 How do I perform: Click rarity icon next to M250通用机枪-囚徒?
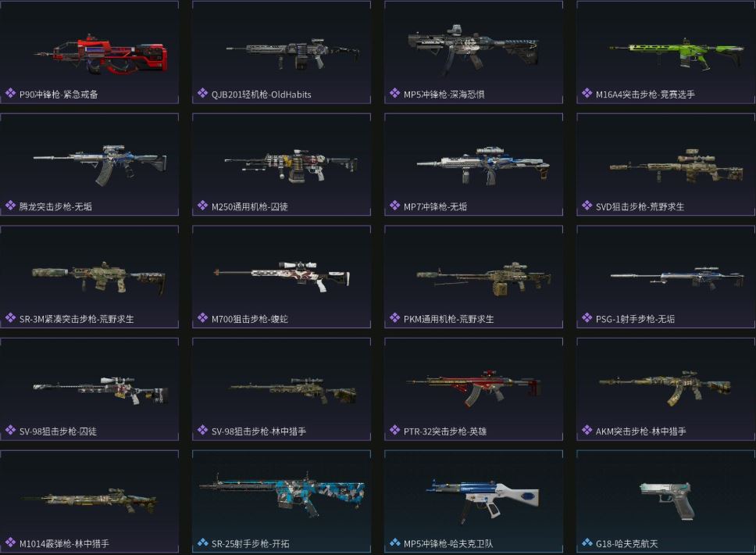[x=202, y=206]
